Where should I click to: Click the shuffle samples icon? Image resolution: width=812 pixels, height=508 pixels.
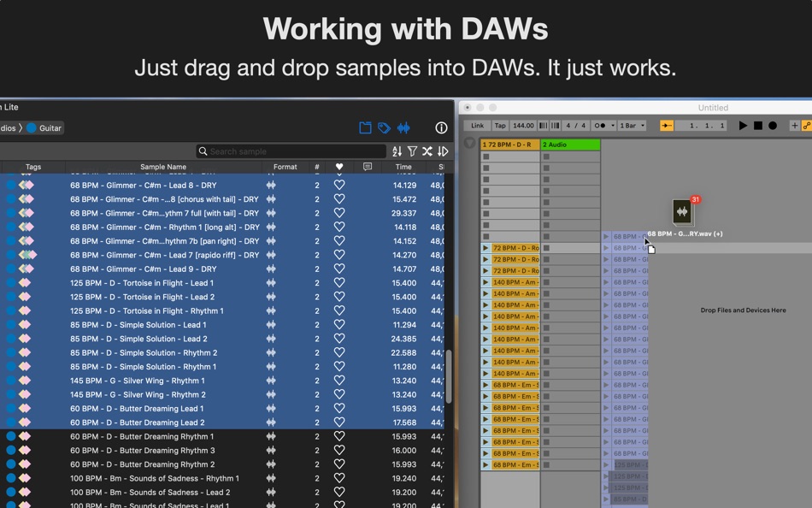point(427,151)
